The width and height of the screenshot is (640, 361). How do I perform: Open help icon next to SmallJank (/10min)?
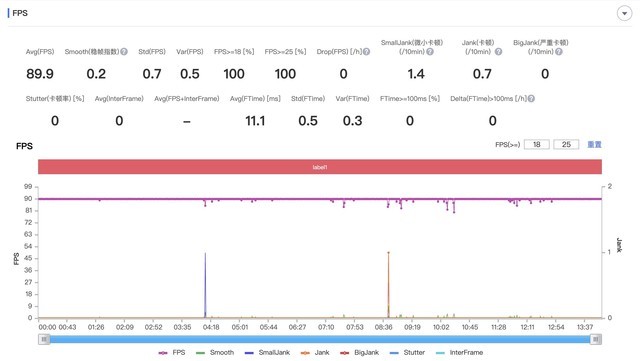[x=430, y=52]
